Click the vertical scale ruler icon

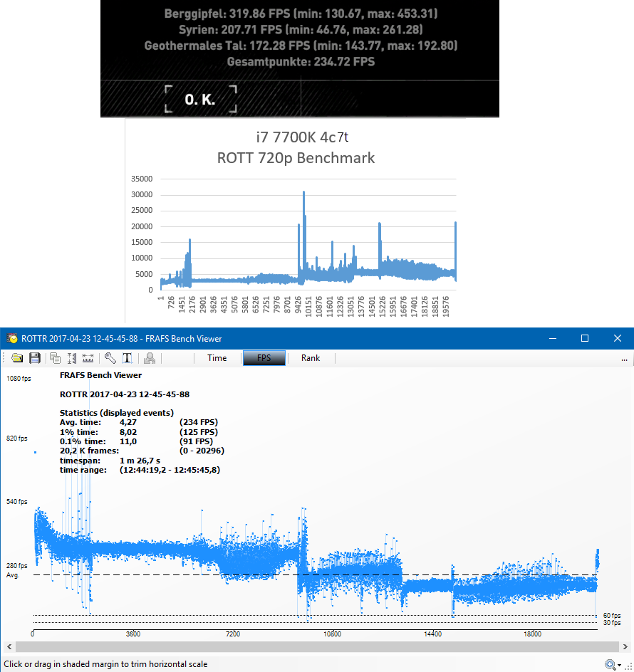pos(72,358)
